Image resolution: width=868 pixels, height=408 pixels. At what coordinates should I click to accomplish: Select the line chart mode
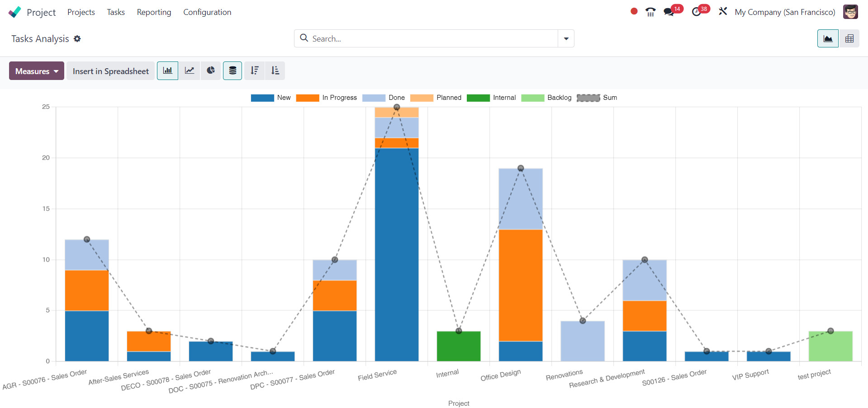point(189,70)
